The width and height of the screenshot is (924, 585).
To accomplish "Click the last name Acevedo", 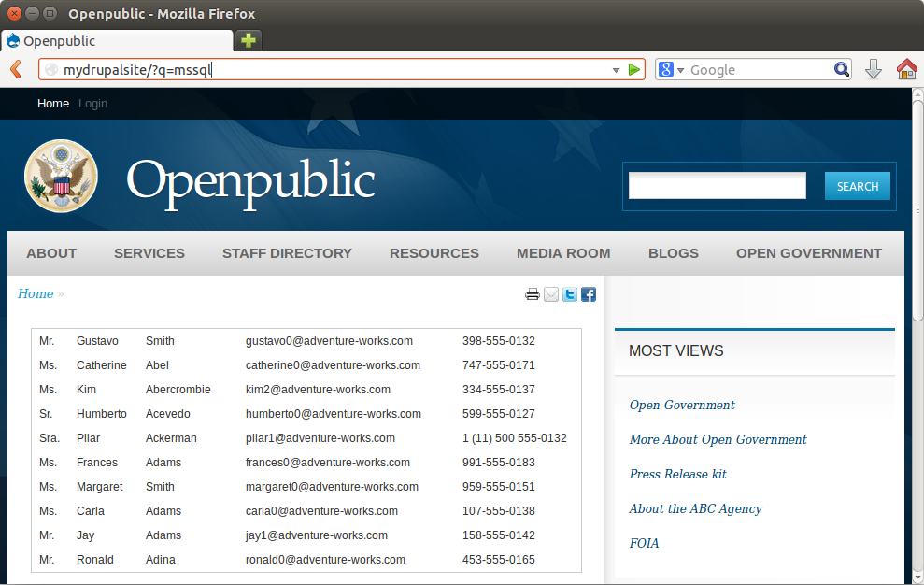I will tap(168, 413).
